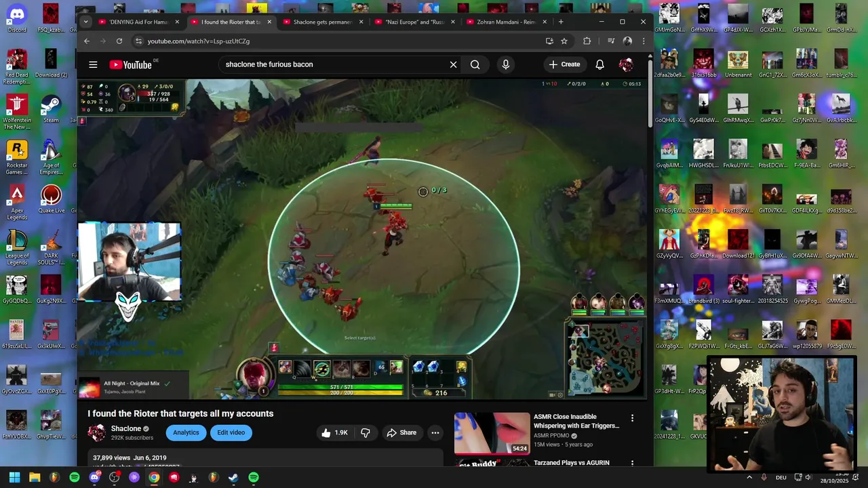The width and height of the screenshot is (868, 488).
Task: Open more actions ellipsis under video
Action: (435, 432)
